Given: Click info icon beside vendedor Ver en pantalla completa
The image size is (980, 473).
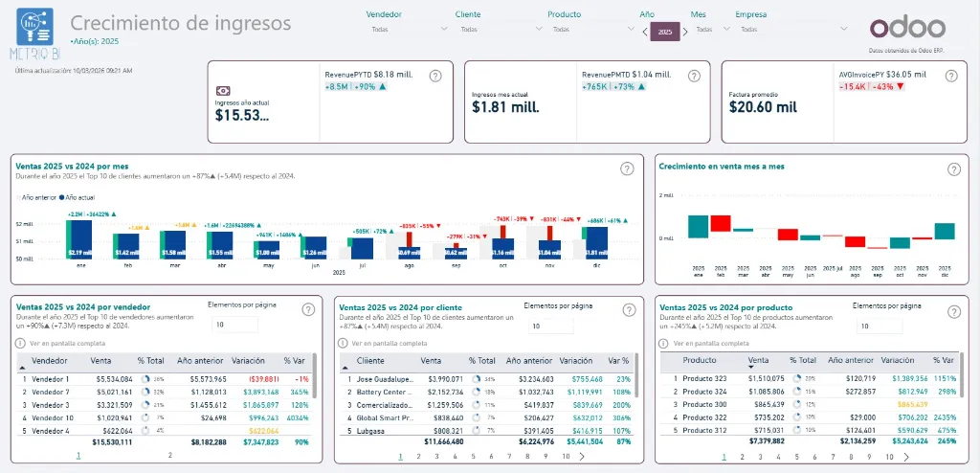Looking at the screenshot, I should tap(20, 343).
